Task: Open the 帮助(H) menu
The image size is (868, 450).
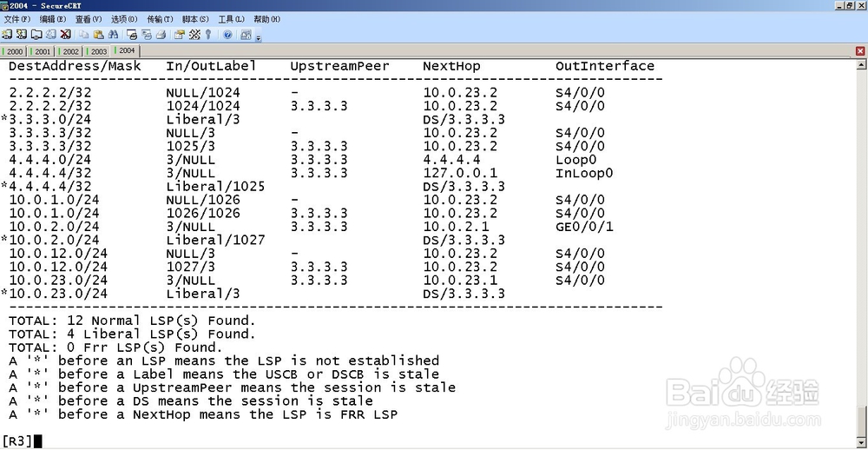Action: [x=266, y=19]
